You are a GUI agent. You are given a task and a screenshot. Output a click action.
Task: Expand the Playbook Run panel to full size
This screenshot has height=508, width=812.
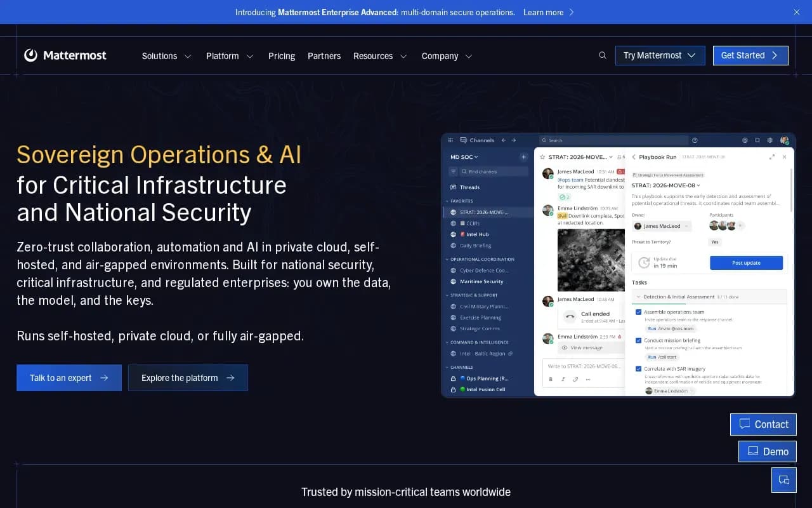[x=771, y=157]
